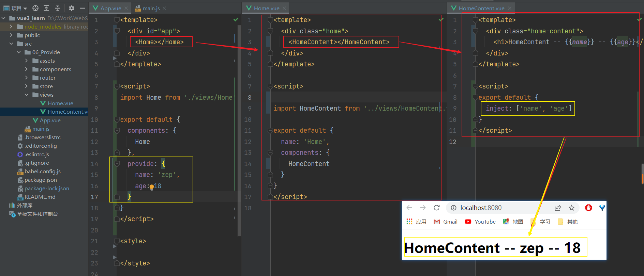
Task: Close the main.js tab
Action: tap(164, 8)
